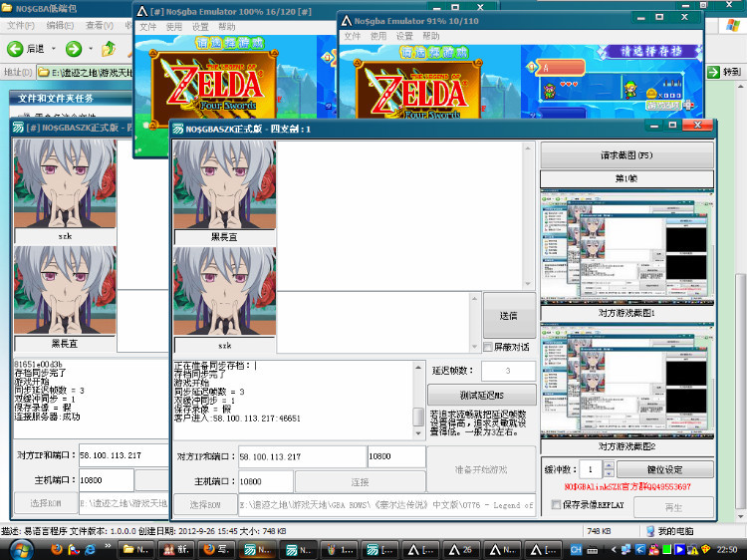This screenshot has height=560, width=747.
Task: Expand hidden system tray icons arrow
Action: [x=614, y=549]
